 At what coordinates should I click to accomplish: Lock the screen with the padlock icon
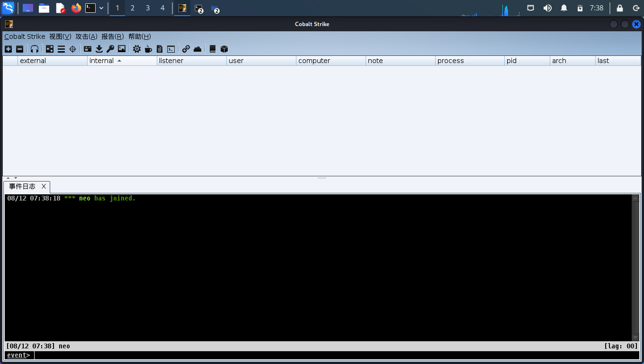click(620, 8)
